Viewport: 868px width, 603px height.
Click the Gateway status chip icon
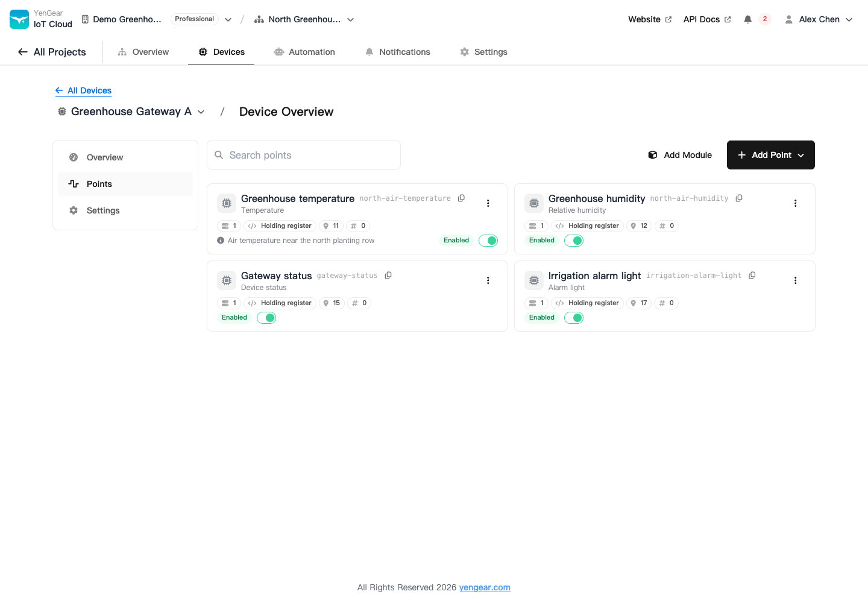coord(227,280)
